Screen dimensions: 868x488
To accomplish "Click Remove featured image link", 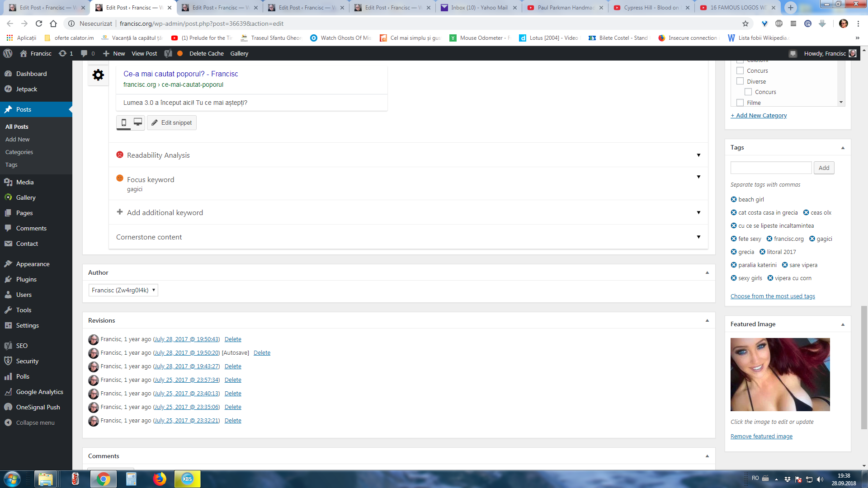I will [x=761, y=436].
